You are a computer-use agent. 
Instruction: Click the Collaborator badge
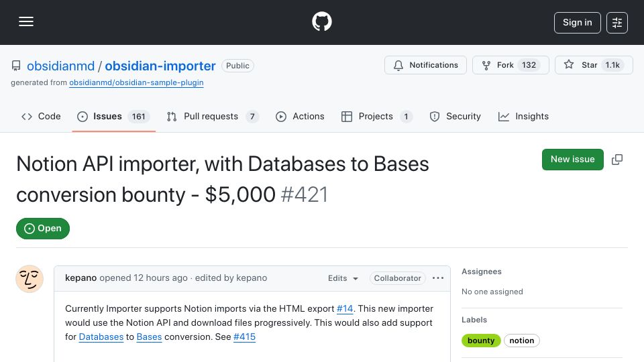397,278
